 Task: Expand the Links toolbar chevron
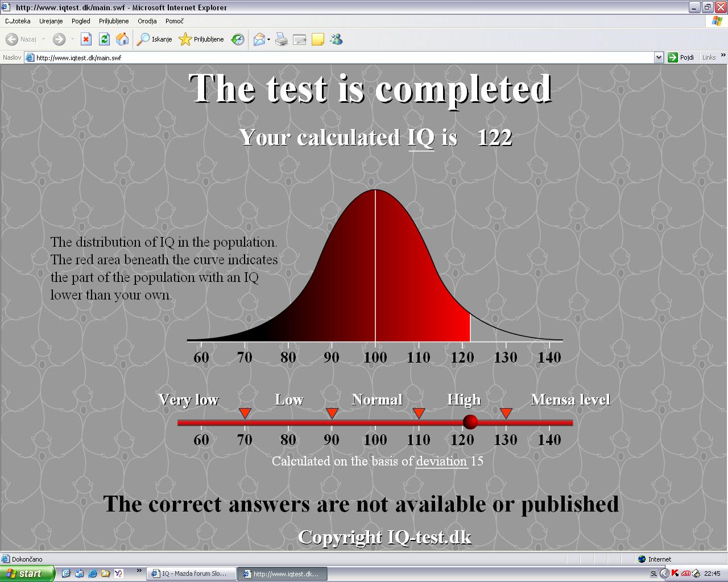pyautogui.click(x=723, y=55)
